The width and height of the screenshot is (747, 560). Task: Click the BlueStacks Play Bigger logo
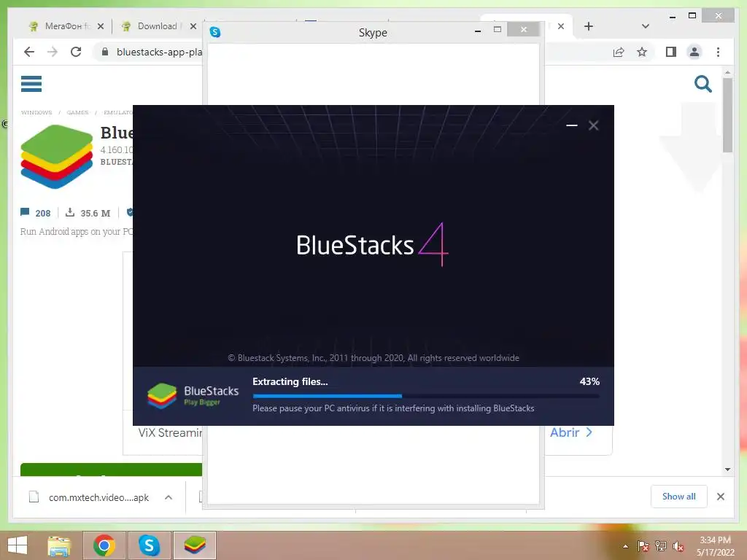193,396
